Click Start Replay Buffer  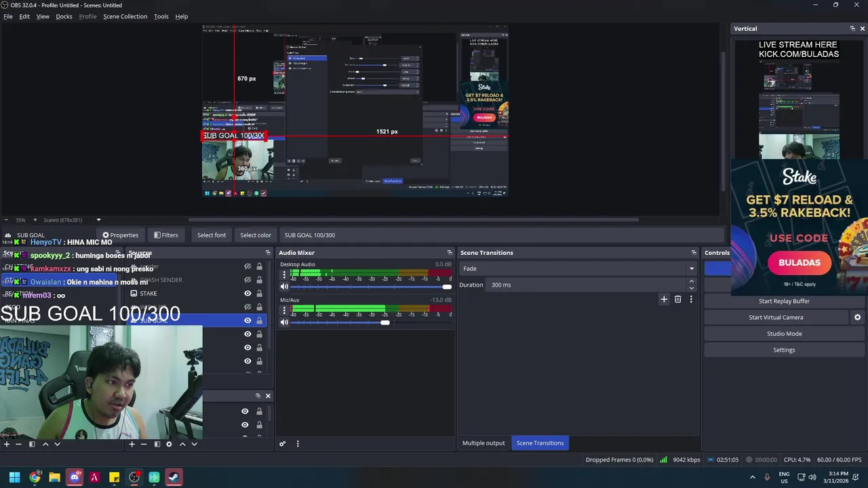tap(784, 301)
